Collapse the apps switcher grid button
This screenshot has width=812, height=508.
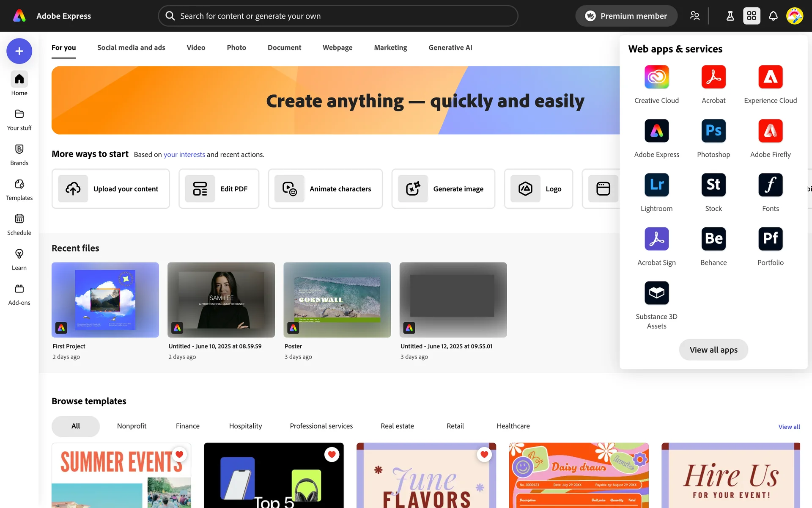tap(751, 16)
